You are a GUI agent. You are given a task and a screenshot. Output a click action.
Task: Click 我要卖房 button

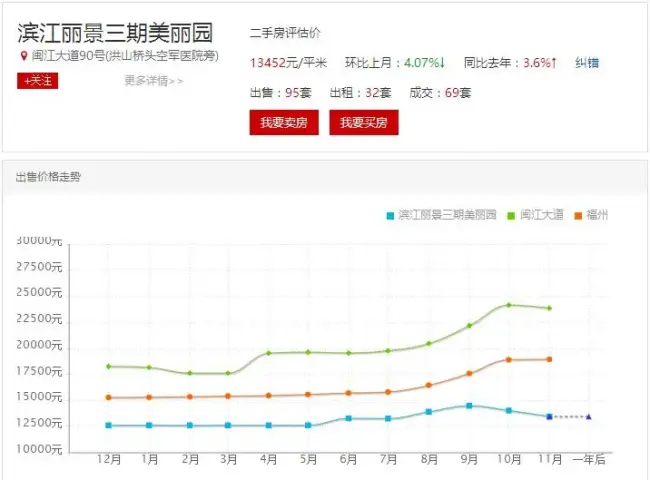tap(284, 122)
